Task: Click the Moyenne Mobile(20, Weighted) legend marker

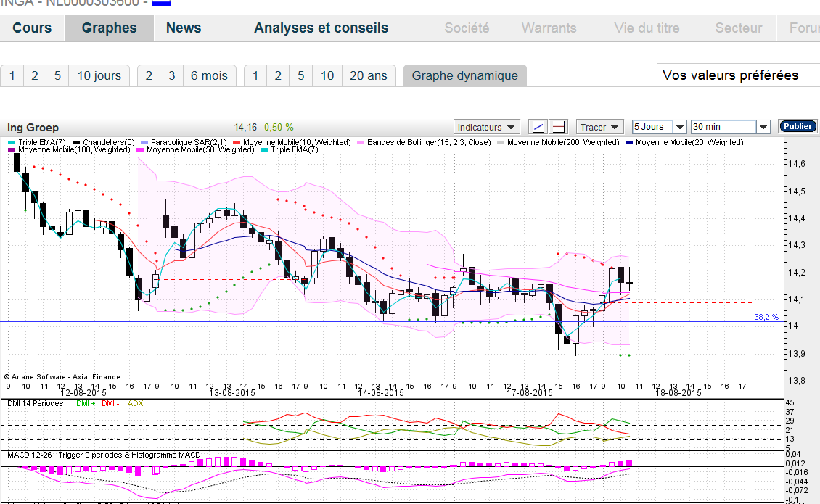Action: tap(628, 142)
